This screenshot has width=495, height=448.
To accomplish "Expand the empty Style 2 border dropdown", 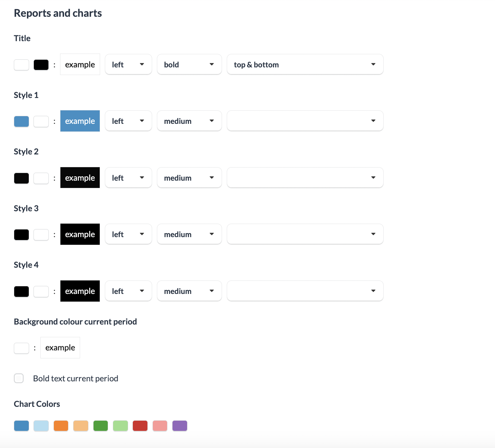I will pyautogui.click(x=305, y=178).
